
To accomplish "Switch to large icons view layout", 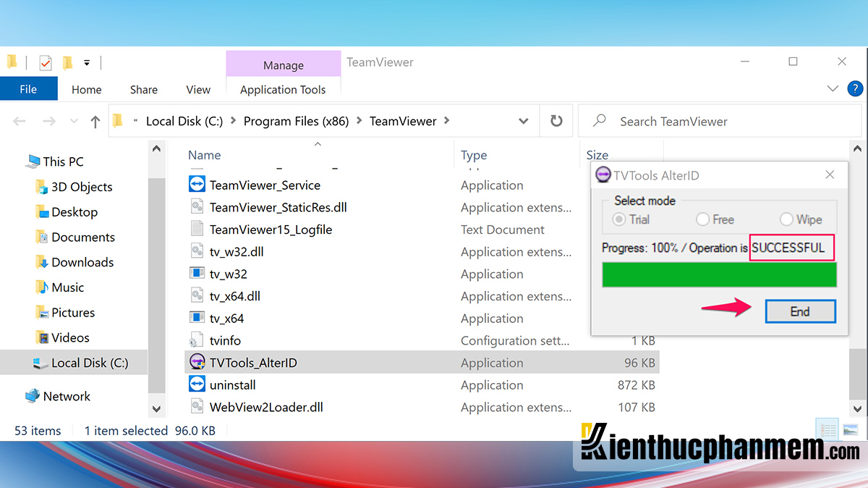I will [851, 431].
